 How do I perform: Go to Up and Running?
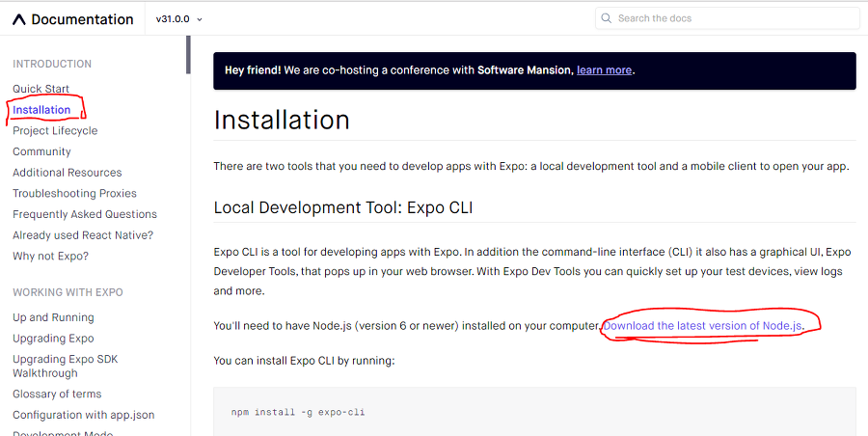(x=53, y=317)
